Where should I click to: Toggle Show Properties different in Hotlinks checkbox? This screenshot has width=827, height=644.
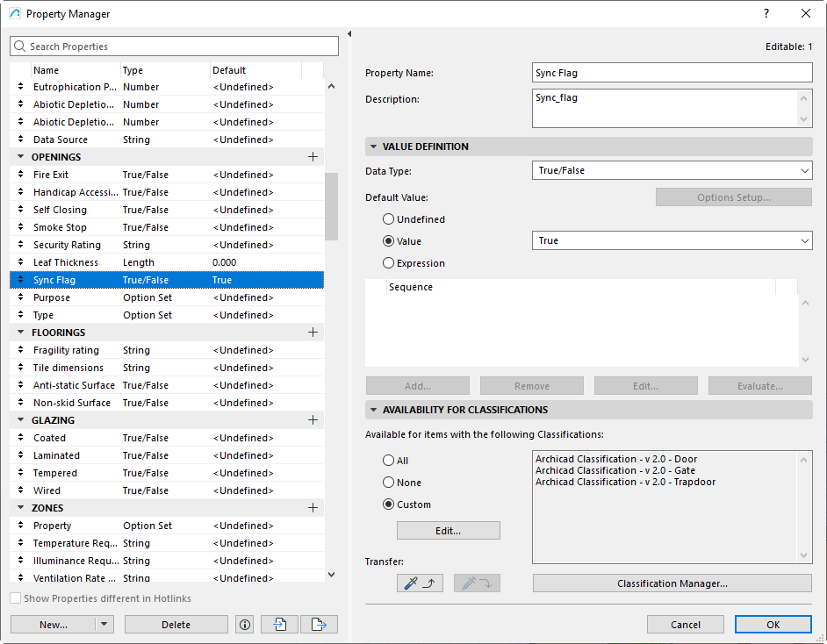(x=16, y=598)
